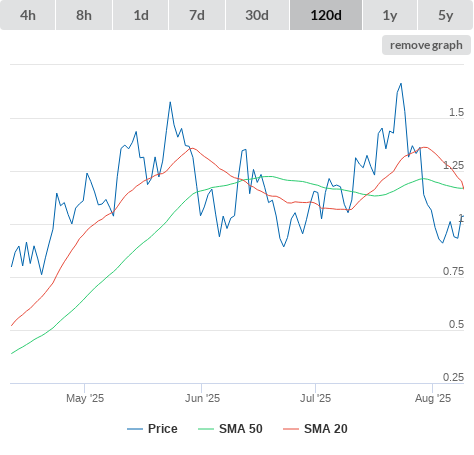This screenshot has width=474, height=455.
Task: Click the active 120d range tab
Action: 326,15
